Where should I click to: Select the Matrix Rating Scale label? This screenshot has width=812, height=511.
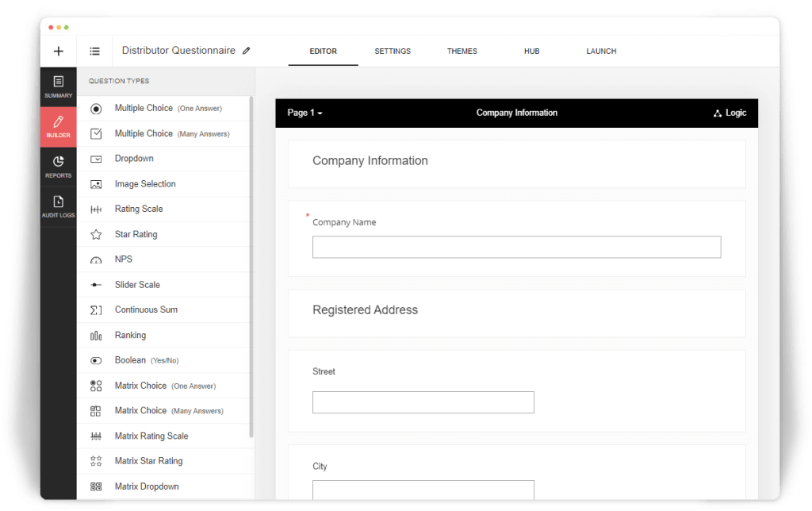(151, 436)
